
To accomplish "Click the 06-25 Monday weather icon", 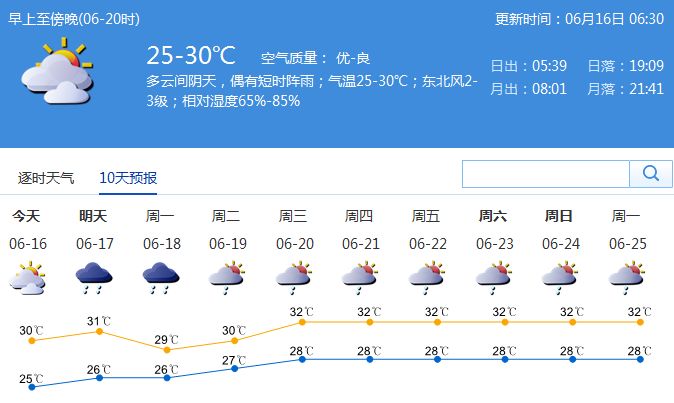I will pyautogui.click(x=627, y=278).
